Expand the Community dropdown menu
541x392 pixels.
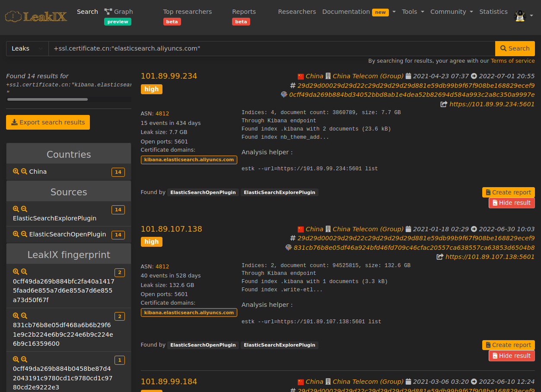click(452, 12)
